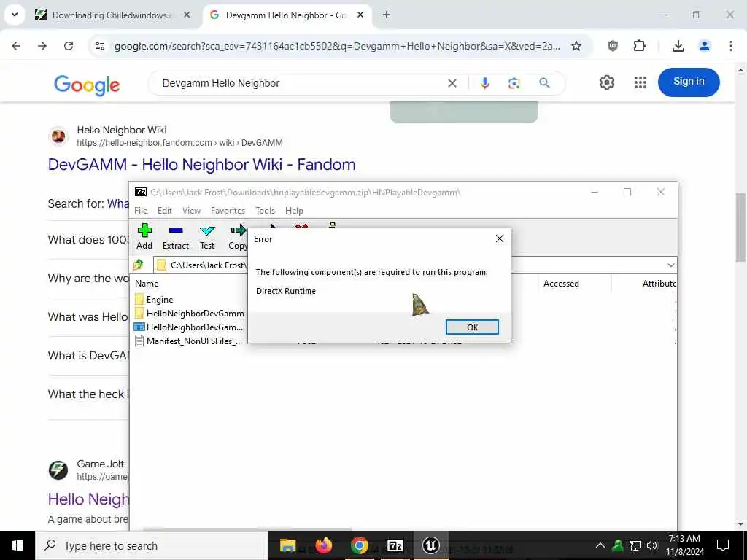The image size is (747, 560).
Task: Go forward in Chrome
Action: pos(42,46)
